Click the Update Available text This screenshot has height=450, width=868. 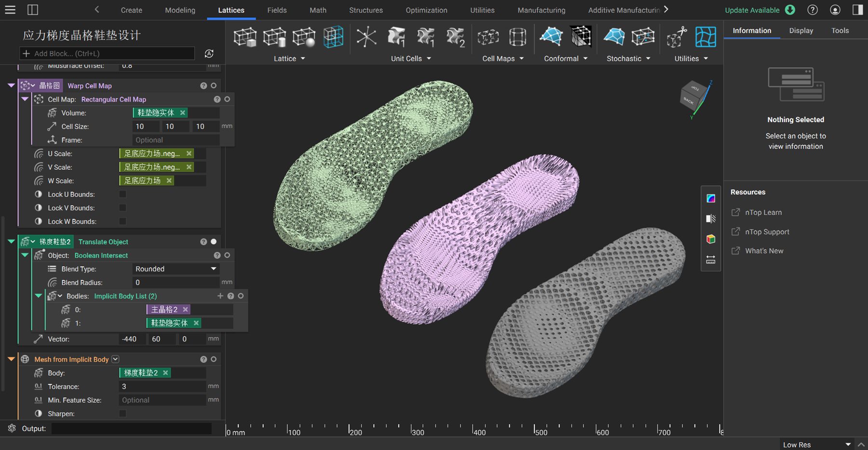coord(752,10)
